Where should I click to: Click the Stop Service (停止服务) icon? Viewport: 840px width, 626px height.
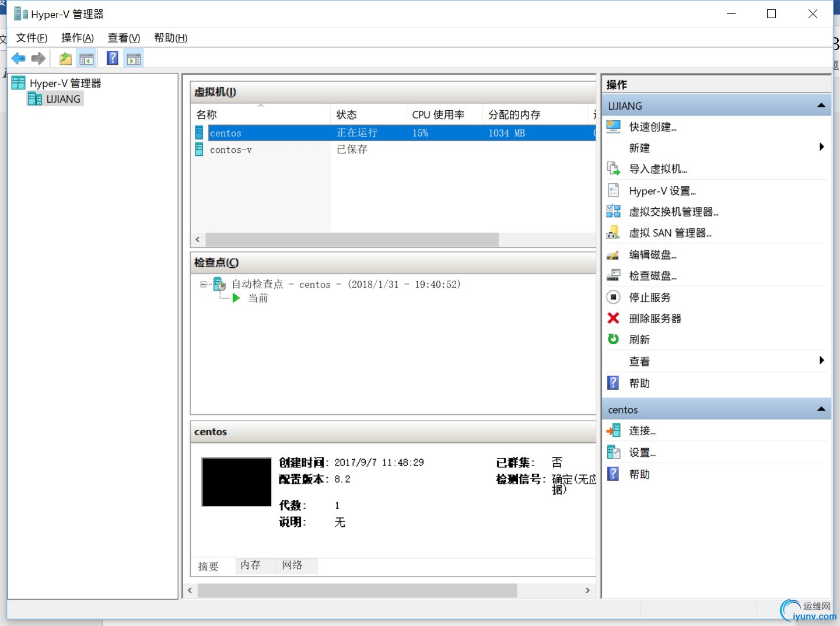pyautogui.click(x=614, y=297)
